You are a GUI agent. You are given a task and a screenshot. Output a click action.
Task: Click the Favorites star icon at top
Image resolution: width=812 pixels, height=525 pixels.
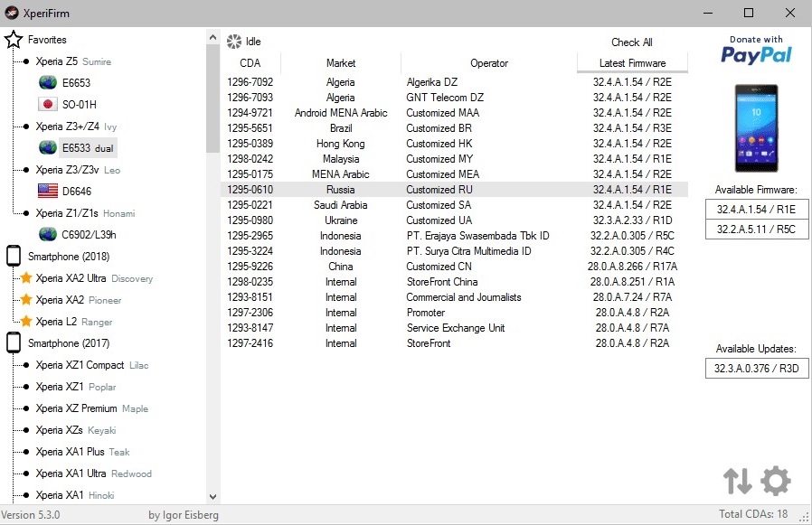click(13, 39)
